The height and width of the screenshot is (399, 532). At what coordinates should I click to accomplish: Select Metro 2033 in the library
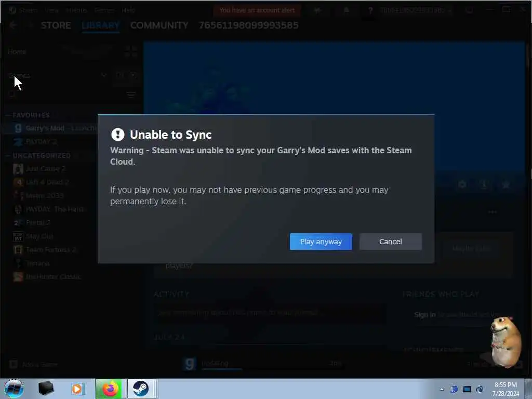[45, 195]
